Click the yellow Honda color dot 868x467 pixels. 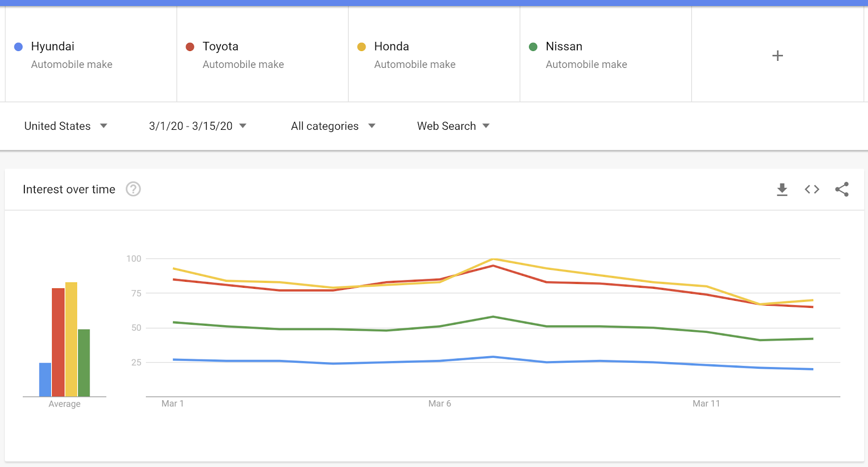tap(361, 47)
